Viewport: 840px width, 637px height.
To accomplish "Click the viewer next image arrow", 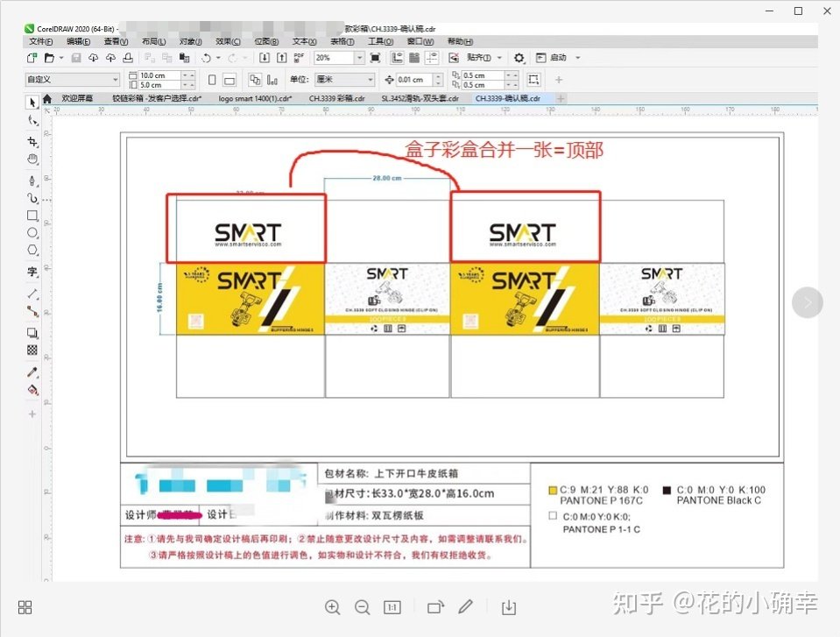I will [x=807, y=302].
